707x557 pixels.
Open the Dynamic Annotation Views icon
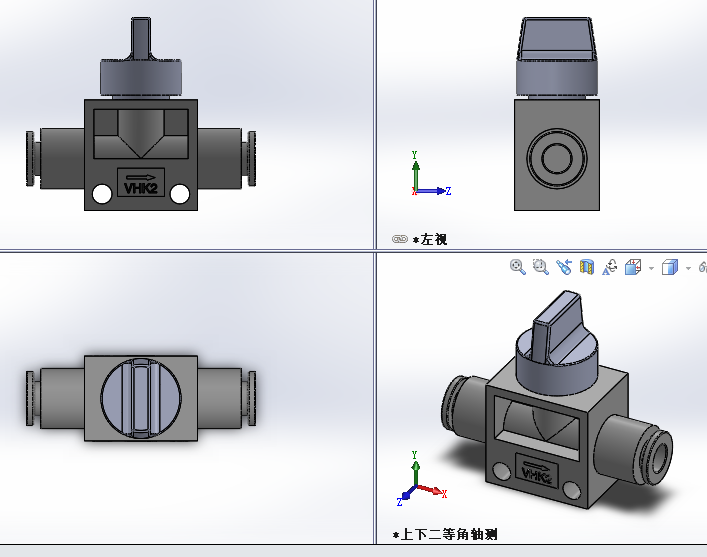pyautogui.click(x=610, y=267)
